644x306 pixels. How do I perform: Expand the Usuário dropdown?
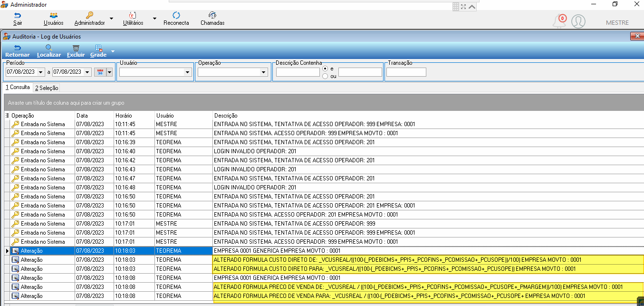coord(187,72)
